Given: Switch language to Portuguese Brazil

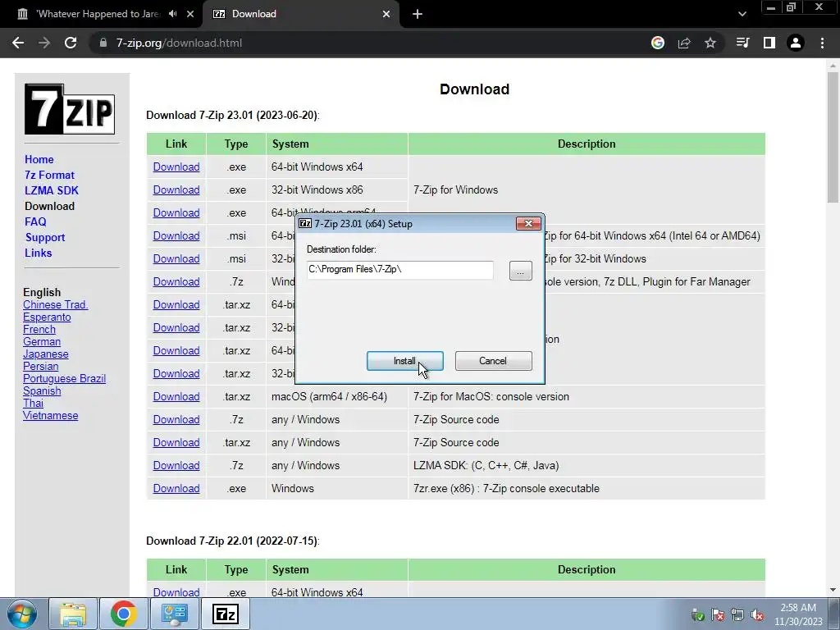Looking at the screenshot, I should click(64, 379).
